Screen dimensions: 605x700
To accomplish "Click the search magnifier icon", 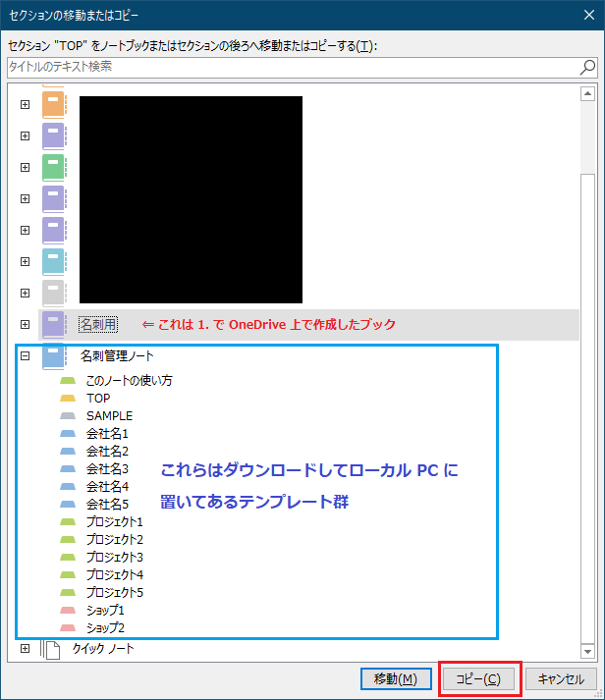I will (587, 67).
